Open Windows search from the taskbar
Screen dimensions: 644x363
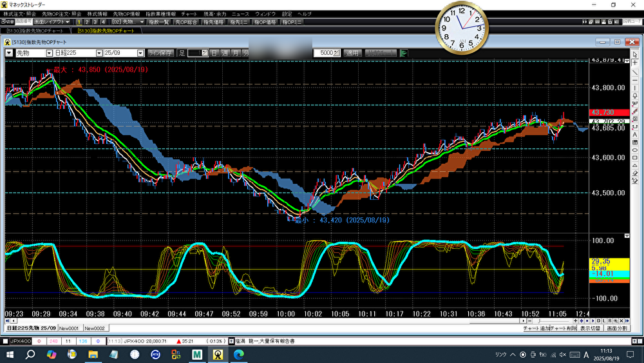[30, 355]
